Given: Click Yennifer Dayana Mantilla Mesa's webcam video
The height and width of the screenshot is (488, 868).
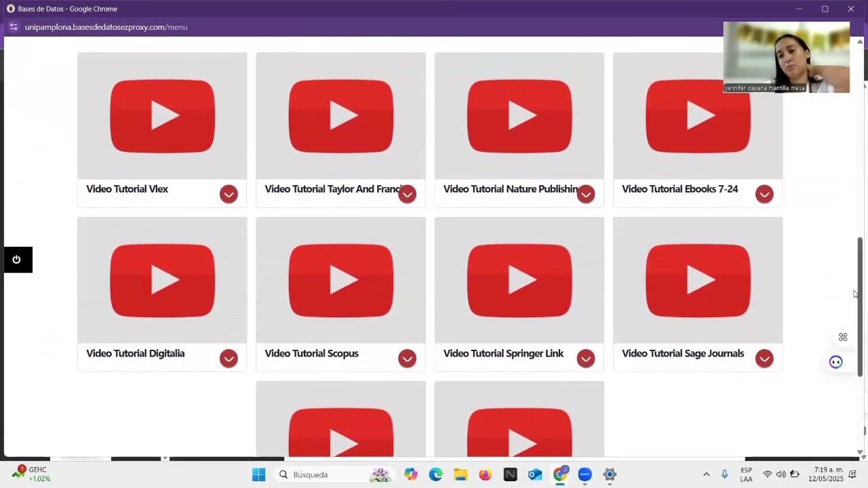Looking at the screenshot, I should [x=787, y=57].
